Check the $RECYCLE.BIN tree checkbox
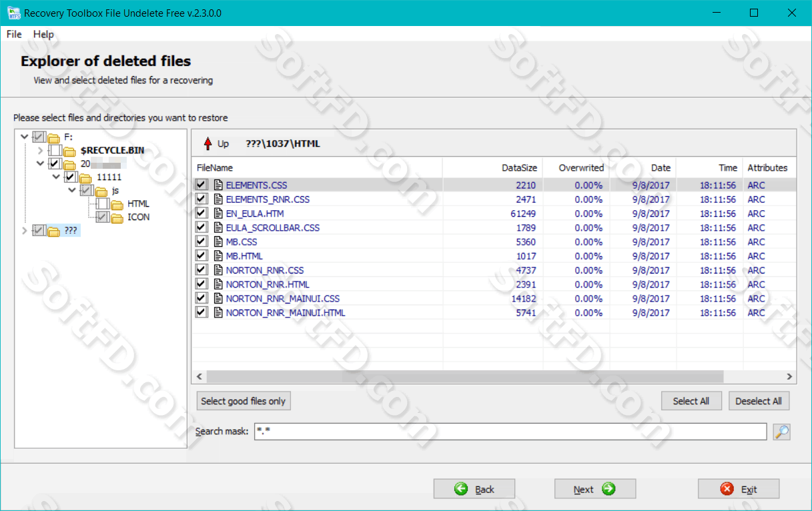Screen dimensions: 812x511 pyautogui.click(x=55, y=151)
